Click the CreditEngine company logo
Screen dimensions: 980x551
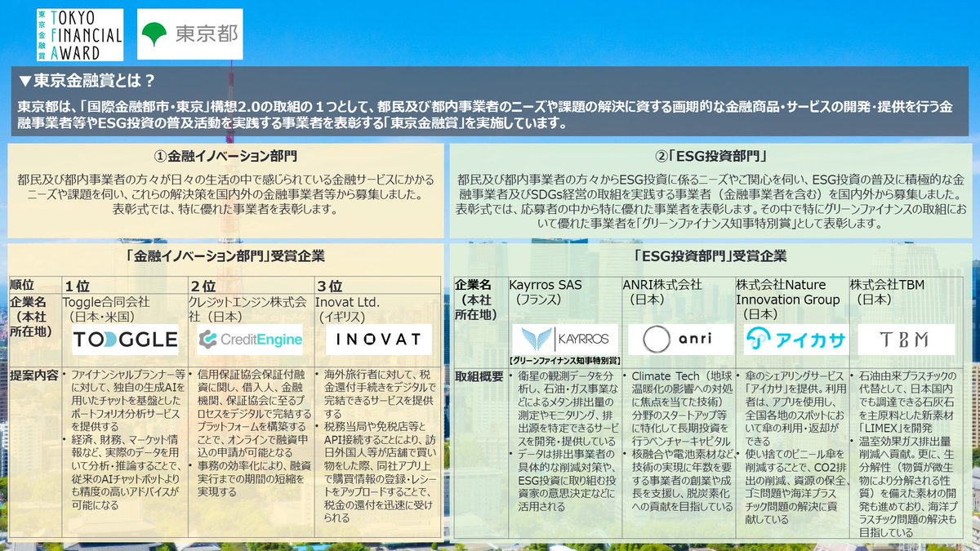(251, 340)
